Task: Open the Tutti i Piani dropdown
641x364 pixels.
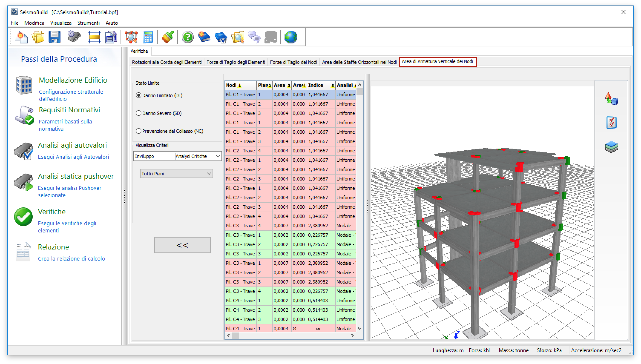Action: 176,173
